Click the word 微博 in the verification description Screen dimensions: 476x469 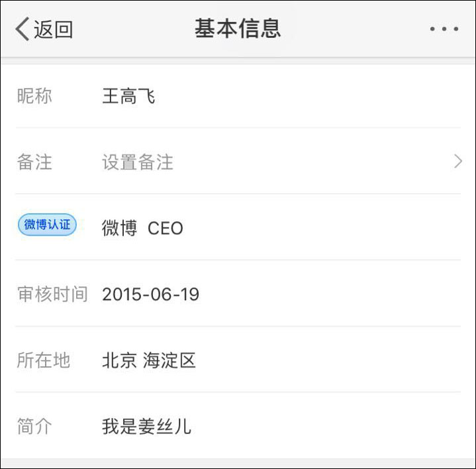(x=120, y=229)
